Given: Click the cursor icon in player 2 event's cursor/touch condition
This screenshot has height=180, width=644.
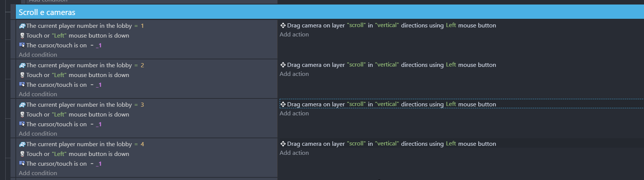Looking at the screenshot, I should tap(22, 85).
